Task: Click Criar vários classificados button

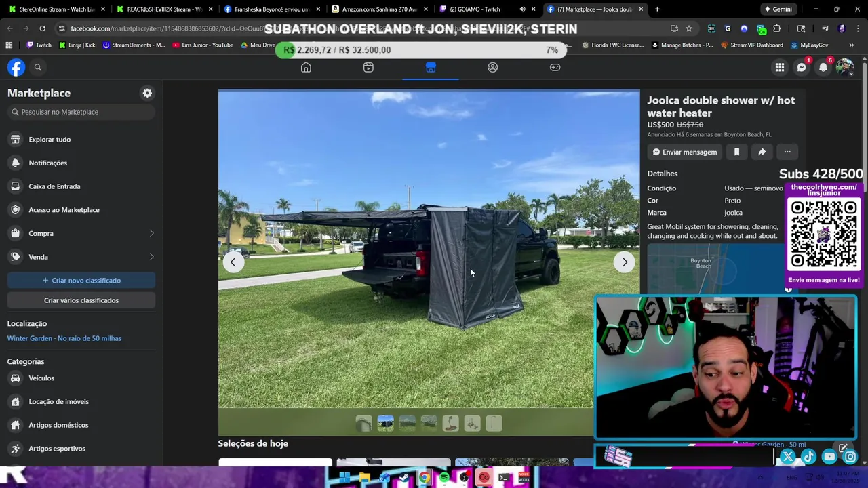Action: click(81, 300)
